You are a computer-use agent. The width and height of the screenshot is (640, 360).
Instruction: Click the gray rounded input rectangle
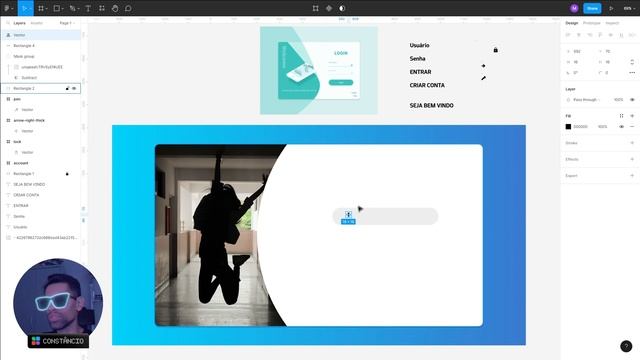pos(385,216)
